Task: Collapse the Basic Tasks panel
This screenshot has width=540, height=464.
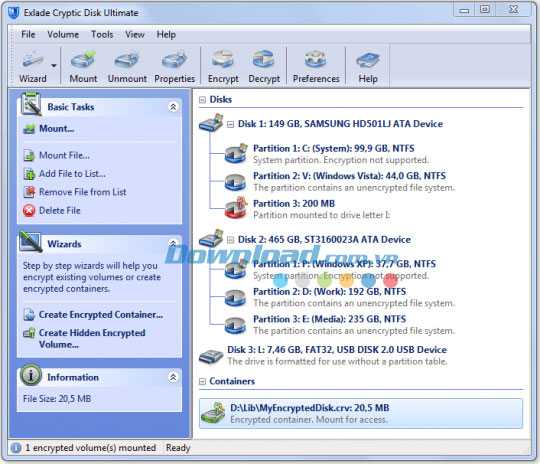Action: pyautogui.click(x=173, y=107)
